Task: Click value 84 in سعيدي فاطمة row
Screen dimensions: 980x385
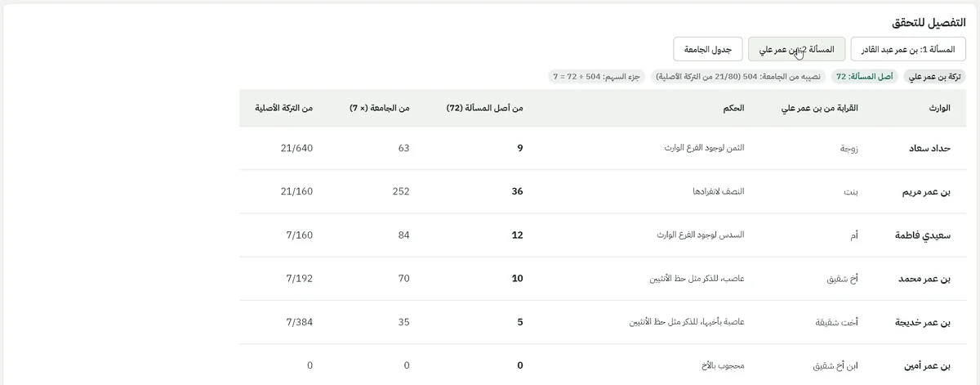Action: point(403,235)
